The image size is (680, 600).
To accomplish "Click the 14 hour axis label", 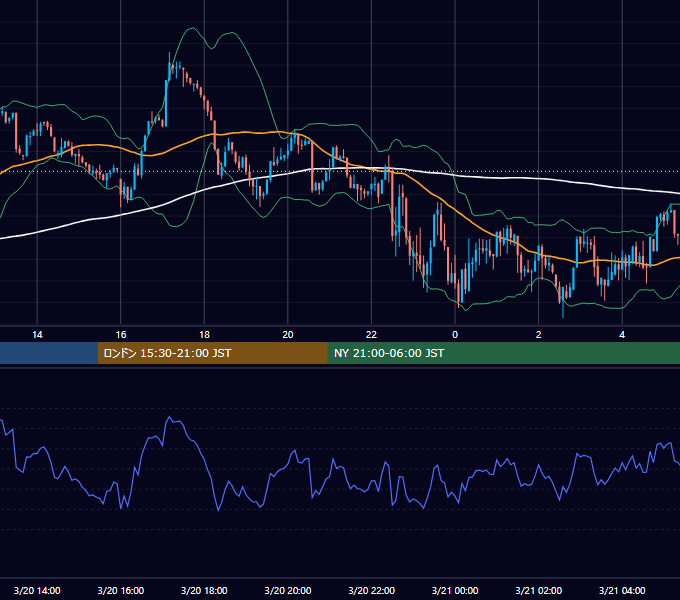I will (x=37, y=335).
